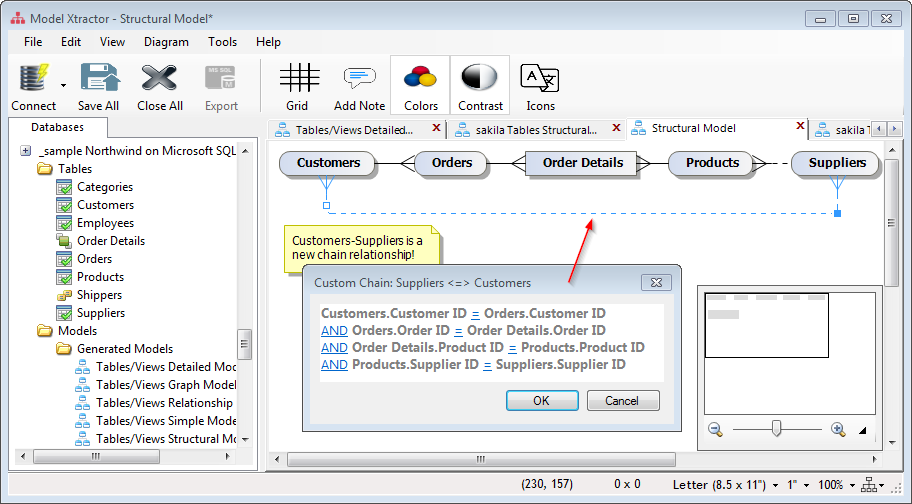Image resolution: width=912 pixels, height=504 pixels.
Task: Select Customers table in database tree
Action: point(105,205)
